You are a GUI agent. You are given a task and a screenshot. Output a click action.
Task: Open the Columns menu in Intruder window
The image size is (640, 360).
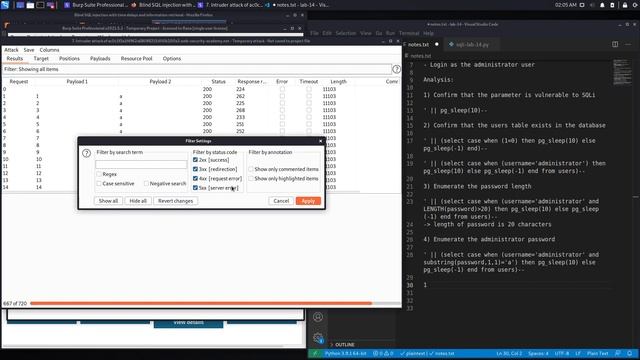click(x=49, y=50)
